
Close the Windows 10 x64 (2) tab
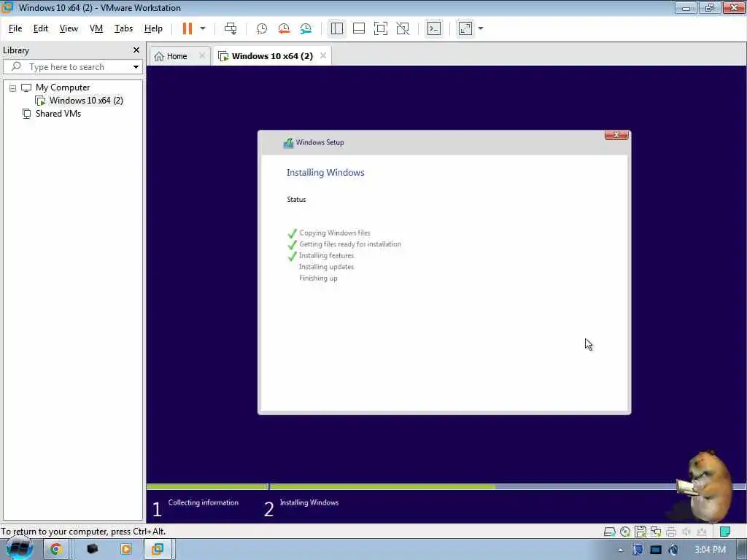323,55
